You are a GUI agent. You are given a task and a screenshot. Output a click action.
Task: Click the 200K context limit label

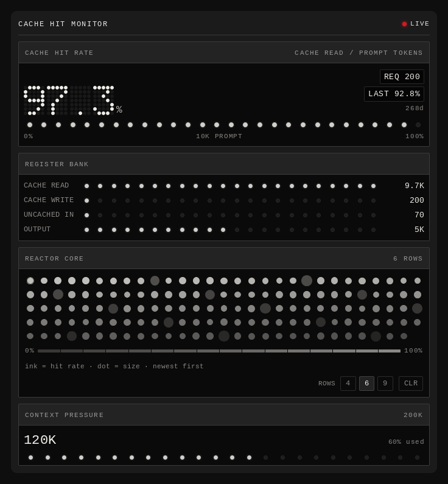[x=413, y=415]
